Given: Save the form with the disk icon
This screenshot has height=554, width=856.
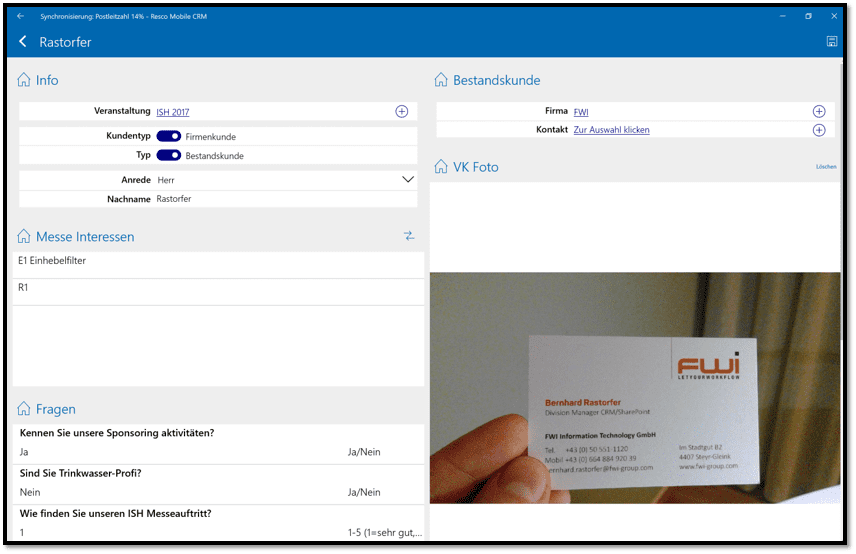Looking at the screenshot, I should click(831, 41).
